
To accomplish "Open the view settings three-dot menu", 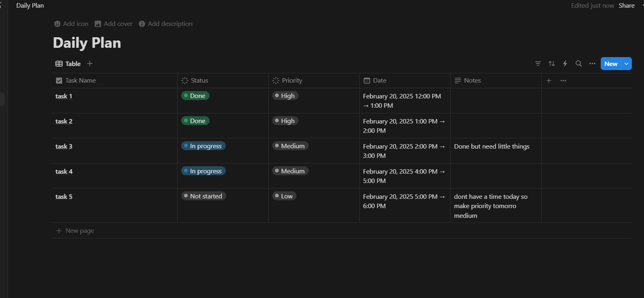I will click(592, 64).
